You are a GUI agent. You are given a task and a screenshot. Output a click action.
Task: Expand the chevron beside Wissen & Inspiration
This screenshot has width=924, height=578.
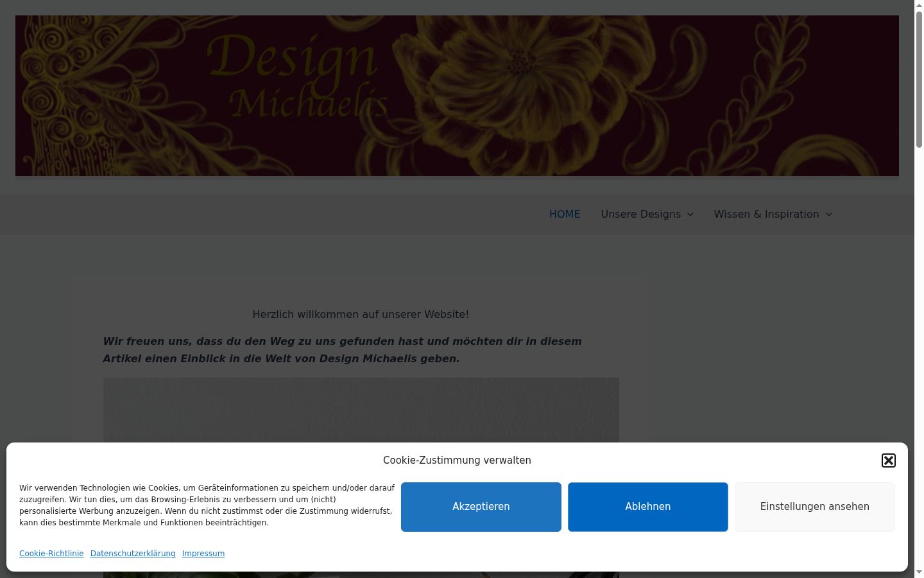tap(828, 215)
